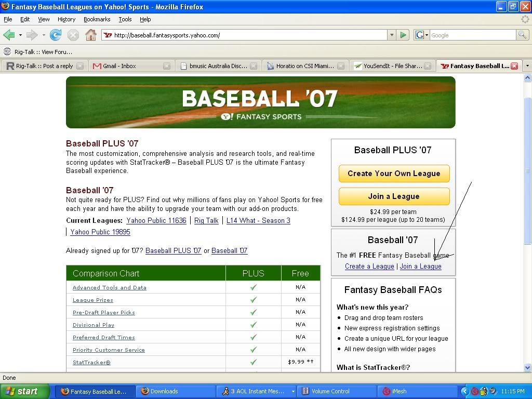Open the Bookmarks menu
The image size is (532, 399).
pyautogui.click(x=97, y=19)
